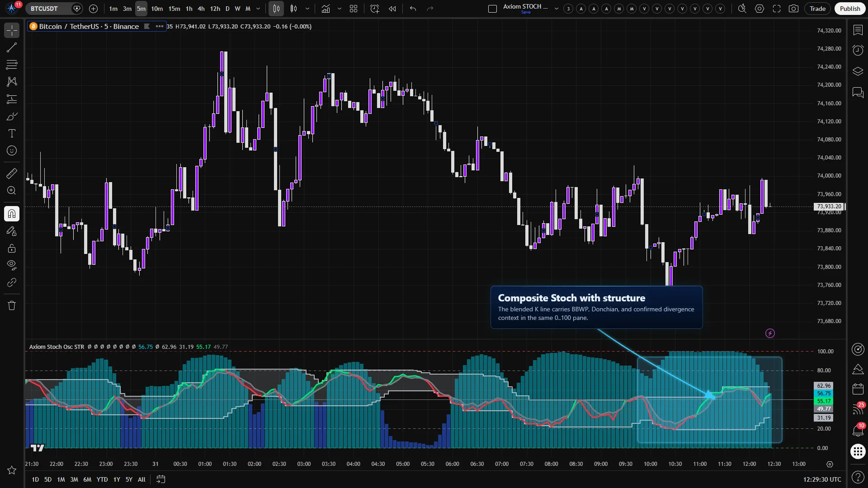
Task: Open notifications bell with 10 badge
Action: coord(858,430)
